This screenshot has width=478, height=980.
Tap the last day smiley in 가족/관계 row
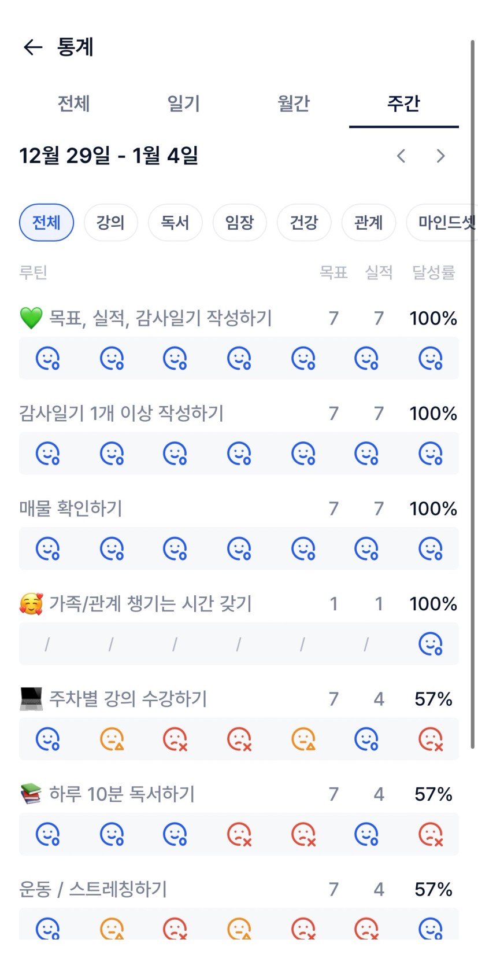431,644
